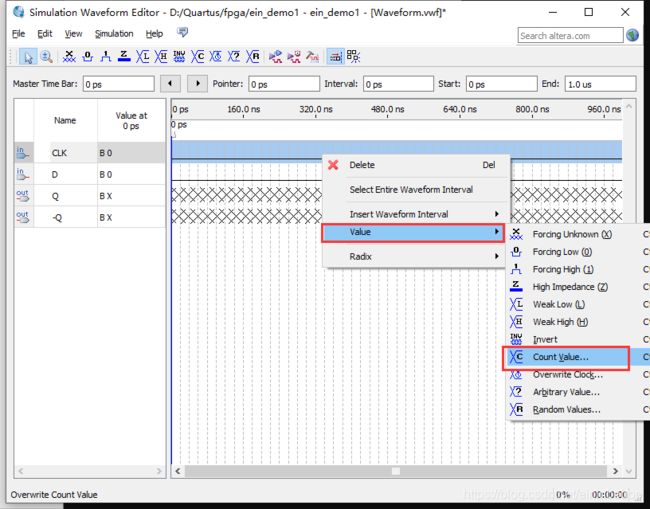The height and width of the screenshot is (509, 650).
Task: Expand the Radix submenu
Action: pos(416,257)
